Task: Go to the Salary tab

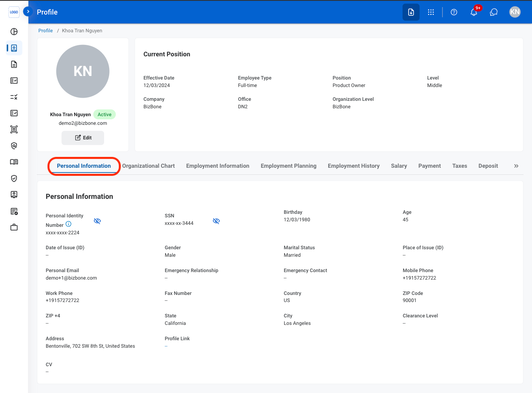Action: pos(399,166)
